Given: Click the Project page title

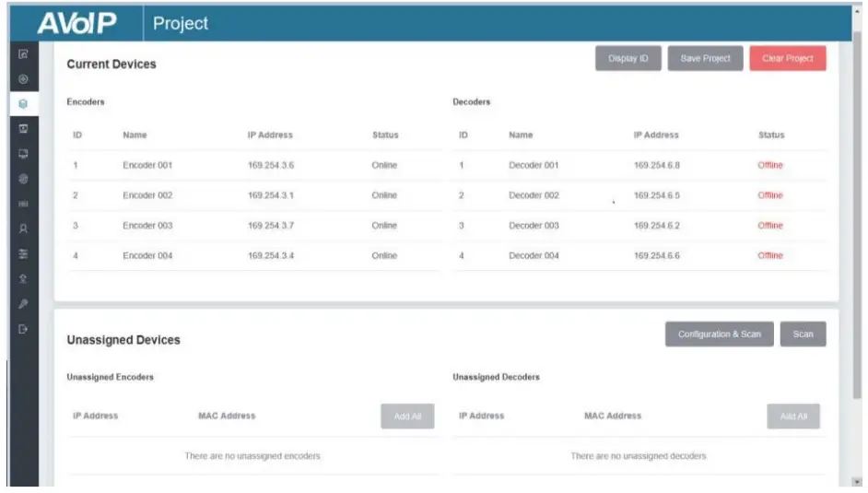Looking at the screenshot, I should point(181,23).
